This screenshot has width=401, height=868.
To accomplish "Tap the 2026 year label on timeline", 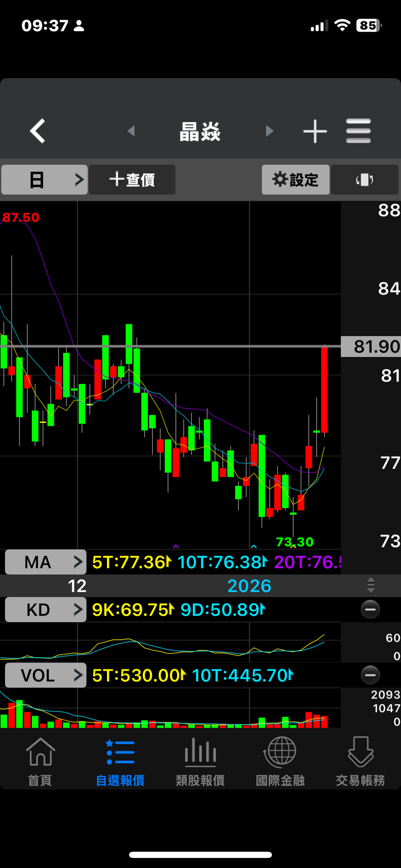I will pyautogui.click(x=249, y=586).
